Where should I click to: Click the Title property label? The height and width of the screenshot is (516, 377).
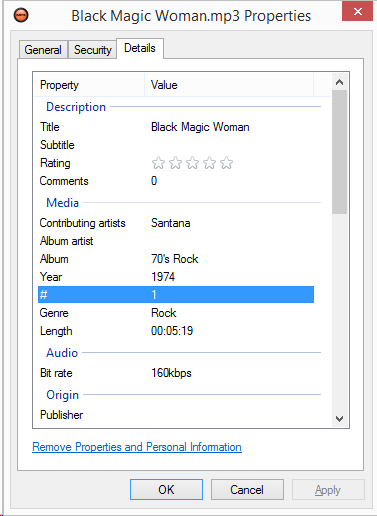(x=50, y=127)
